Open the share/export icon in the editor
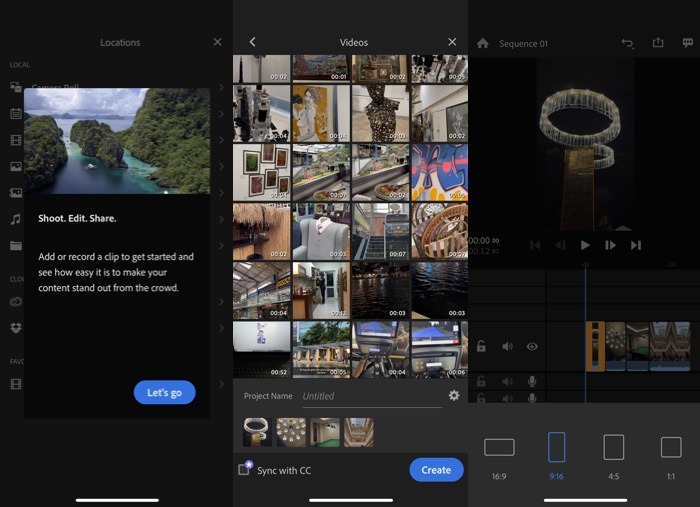 658,42
